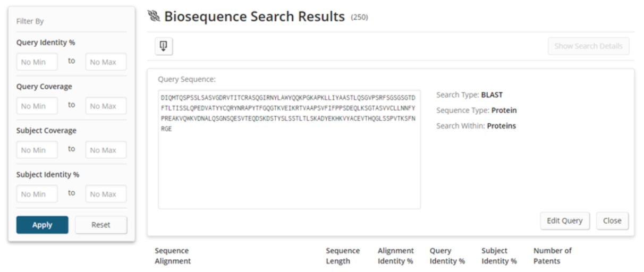The image size is (644, 272).
Task: Click the Query Identity % minimum field
Action: click(x=37, y=62)
